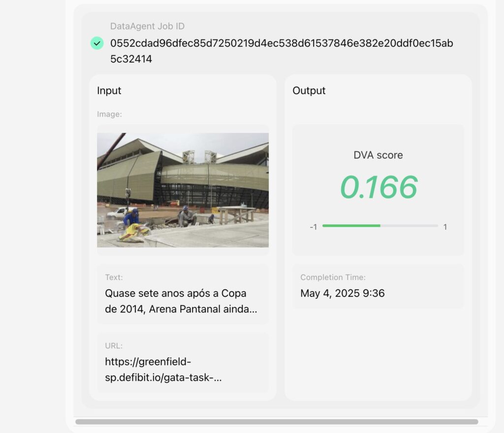Screen dimensions: 504x433
Task: Click the 'May 4, 2025 9:36' completion time
Action: click(343, 293)
